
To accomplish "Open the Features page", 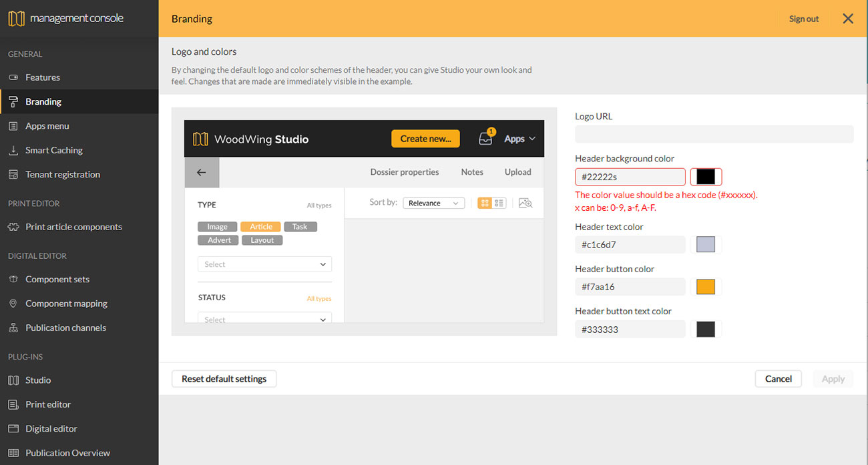I will click(43, 77).
